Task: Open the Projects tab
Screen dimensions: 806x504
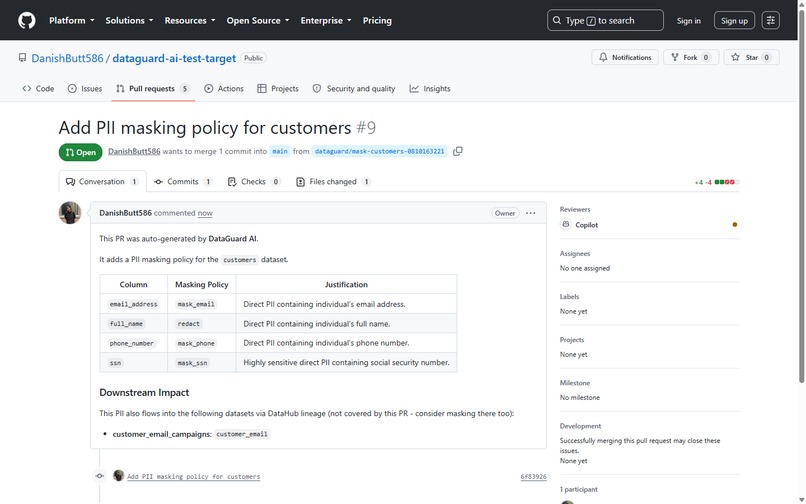Action: point(278,88)
